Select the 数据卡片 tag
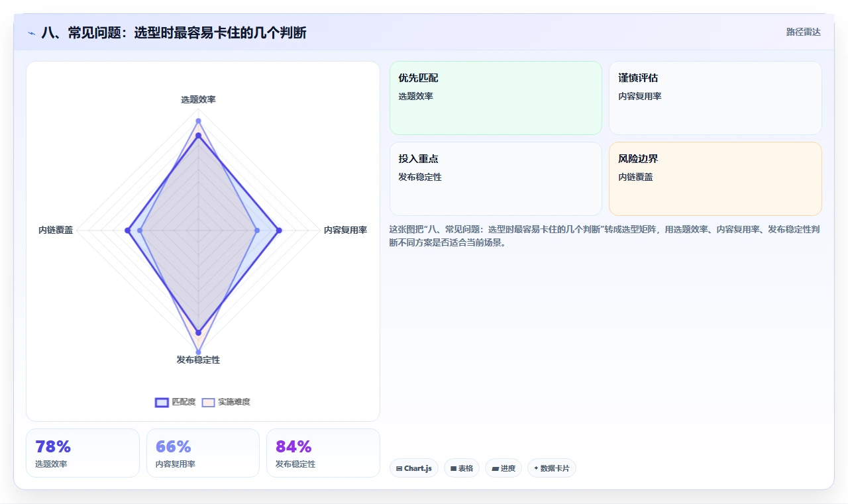Screen dimensions: 848x504 coord(552,468)
